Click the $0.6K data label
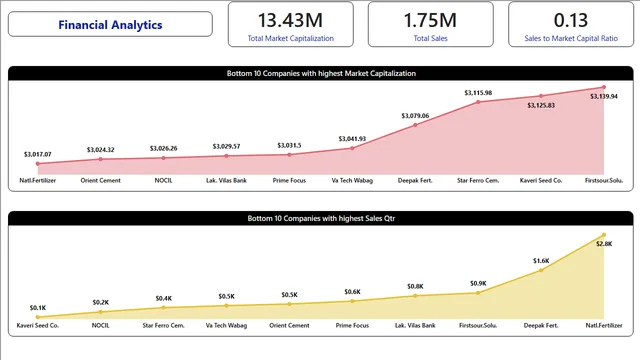 (x=352, y=292)
